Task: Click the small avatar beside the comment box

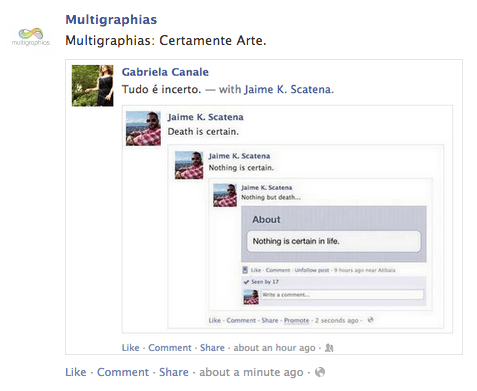Action: (x=251, y=297)
